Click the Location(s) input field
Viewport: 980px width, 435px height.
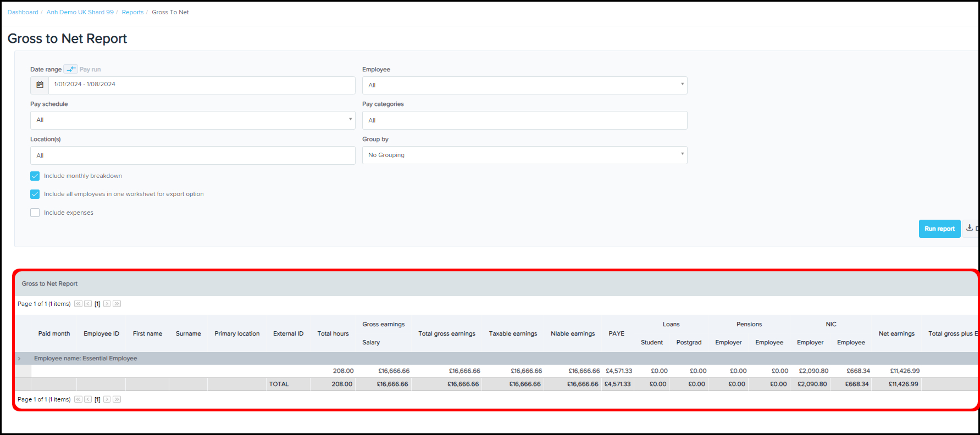coord(192,155)
